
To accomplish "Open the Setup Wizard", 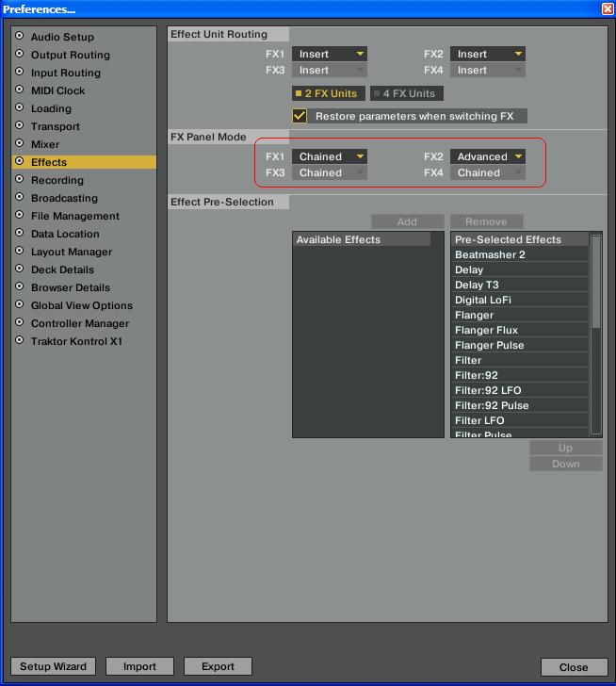I will pos(53,666).
